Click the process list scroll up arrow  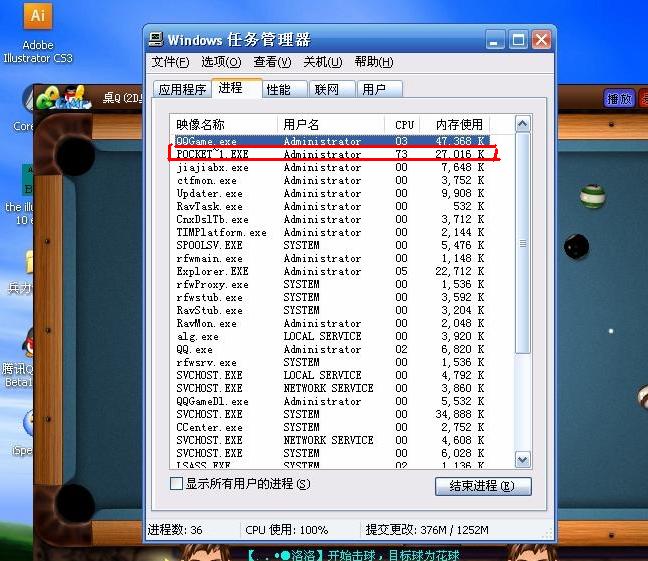[523, 124]
